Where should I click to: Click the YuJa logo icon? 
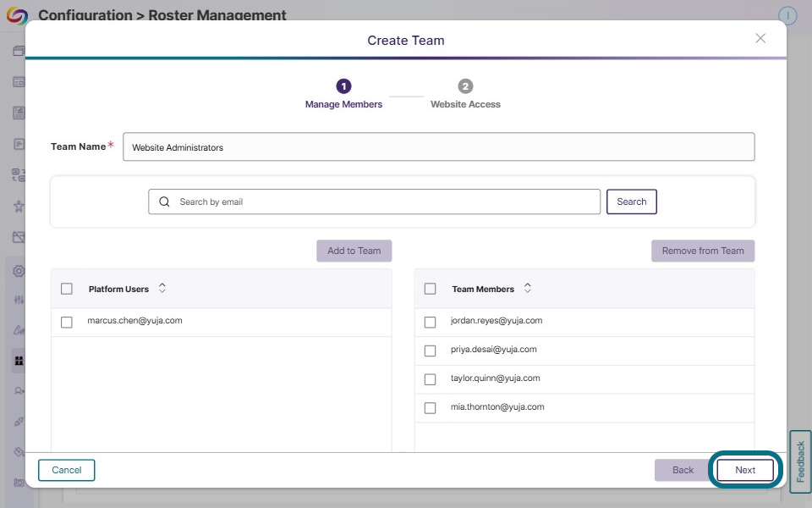click(17, 15)
